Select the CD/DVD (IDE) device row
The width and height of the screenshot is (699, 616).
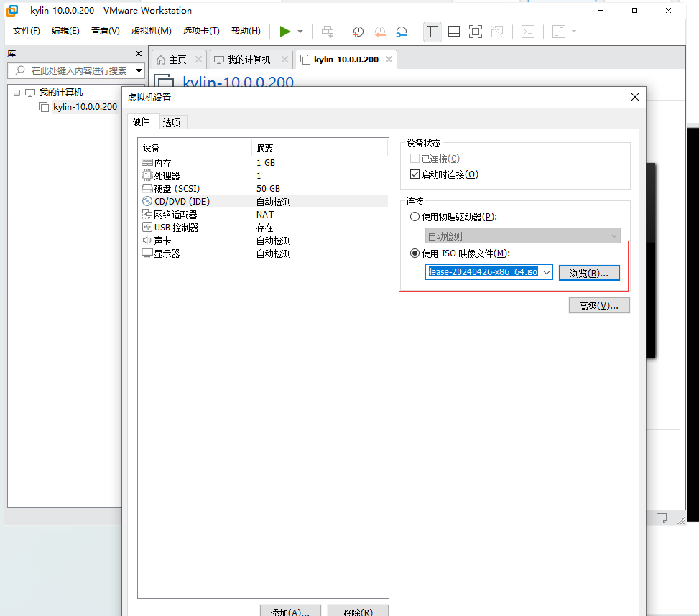[263, 201]
